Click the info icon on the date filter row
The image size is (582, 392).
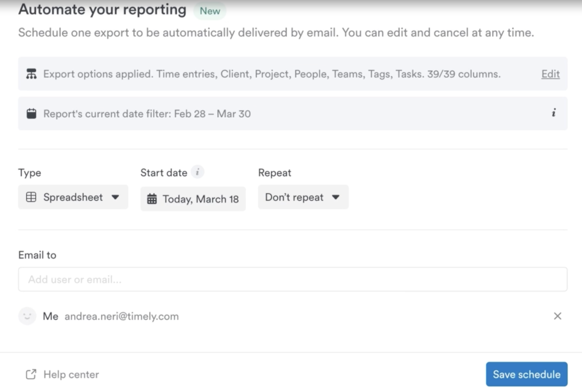554,113
